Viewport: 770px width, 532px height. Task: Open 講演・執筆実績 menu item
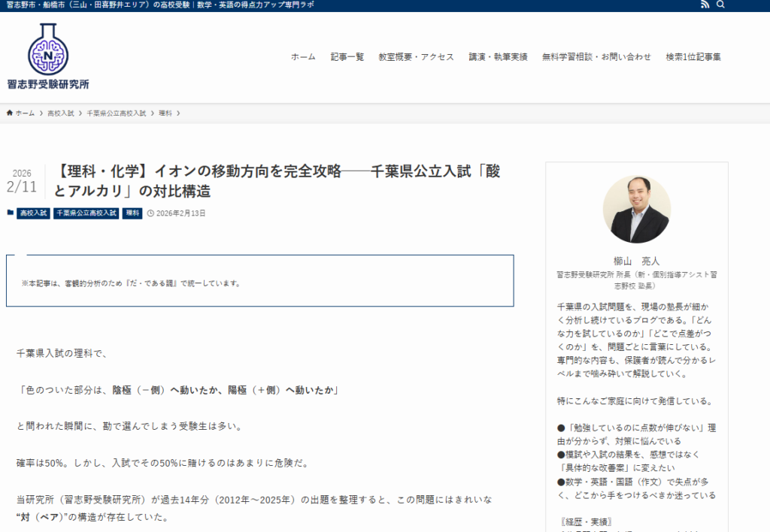click(498, 57)
